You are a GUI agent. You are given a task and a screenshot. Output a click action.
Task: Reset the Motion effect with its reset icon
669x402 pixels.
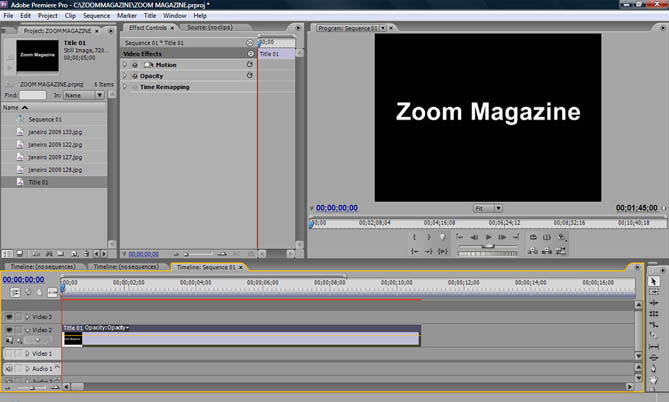coord(249,65)
